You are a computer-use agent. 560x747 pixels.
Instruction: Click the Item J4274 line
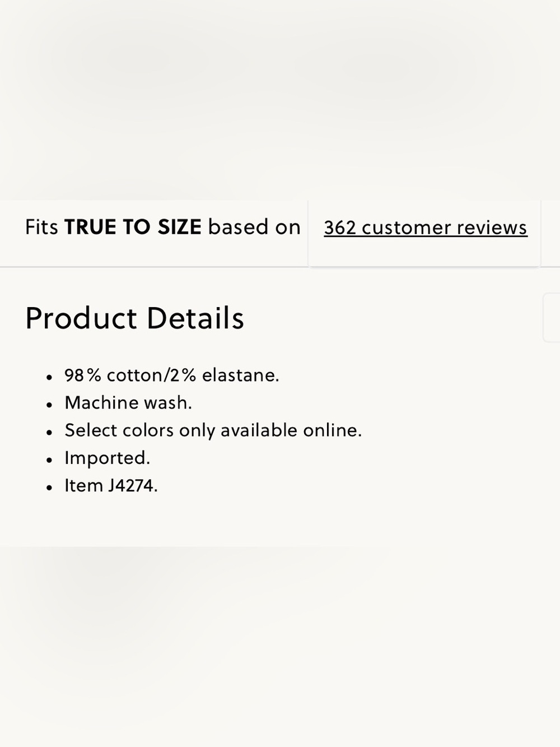tap(111, 485)
